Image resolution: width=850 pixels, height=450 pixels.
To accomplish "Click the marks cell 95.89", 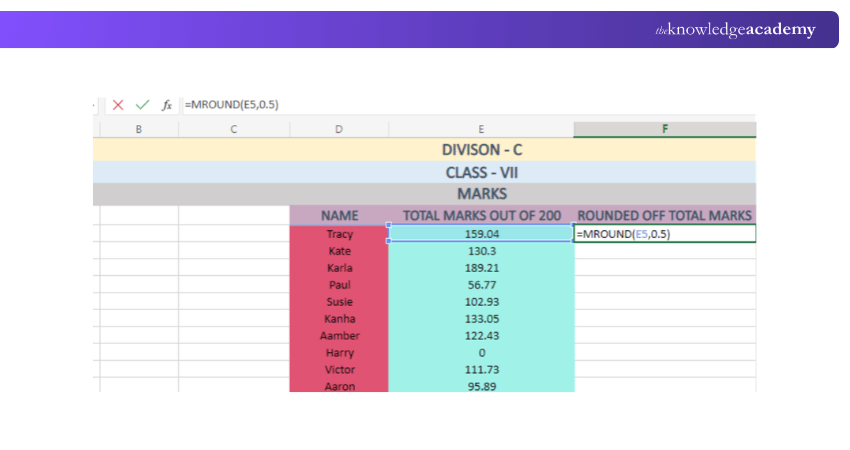I will tap(481, 385).
